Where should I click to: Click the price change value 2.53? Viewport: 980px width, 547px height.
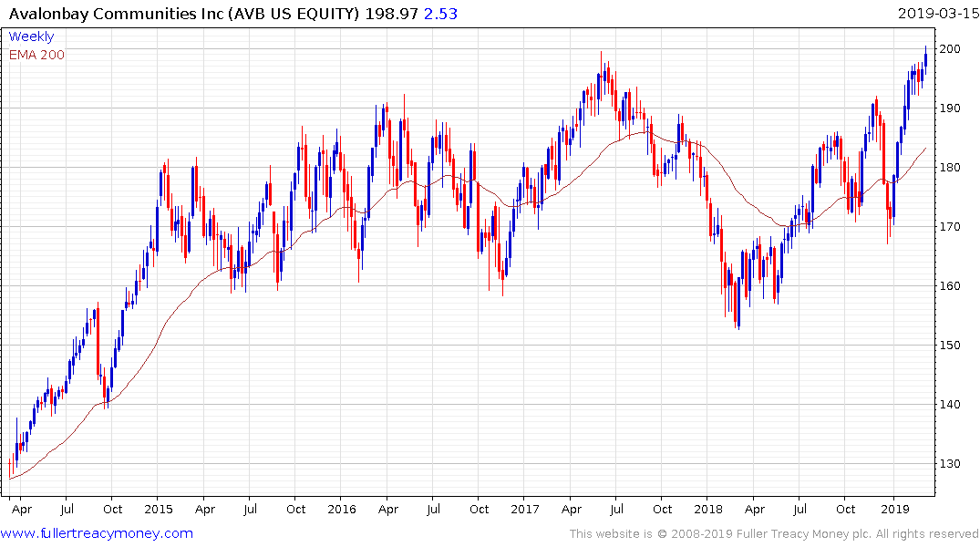tap(440, 14)
